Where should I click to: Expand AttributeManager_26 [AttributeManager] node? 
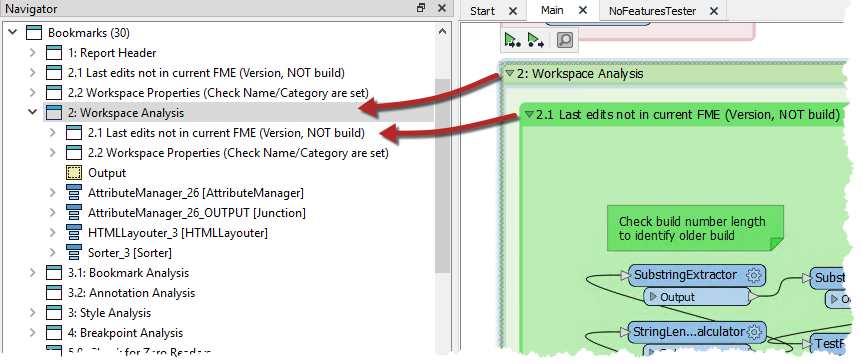pyautogui.click(x=53, y=193)
